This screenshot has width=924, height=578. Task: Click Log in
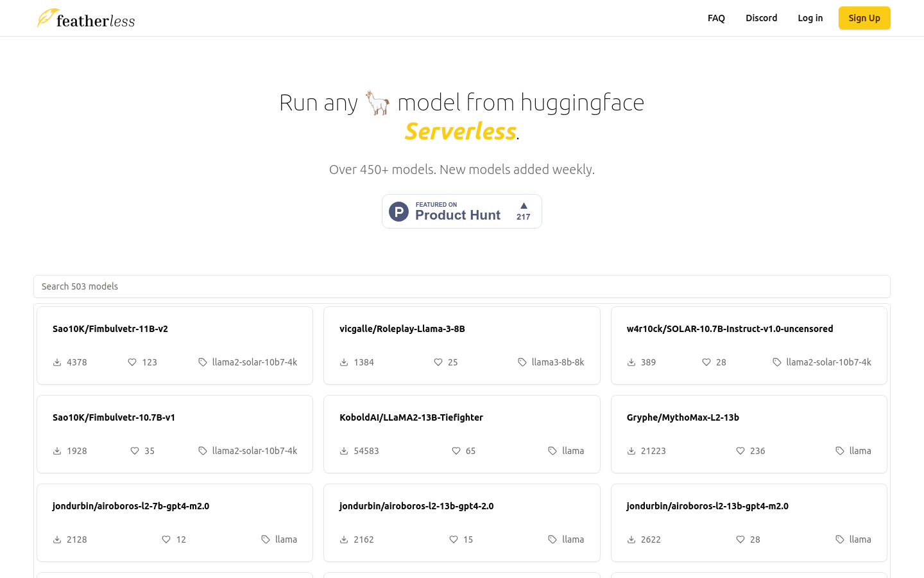pyautogui.click(x=810, y=18)
